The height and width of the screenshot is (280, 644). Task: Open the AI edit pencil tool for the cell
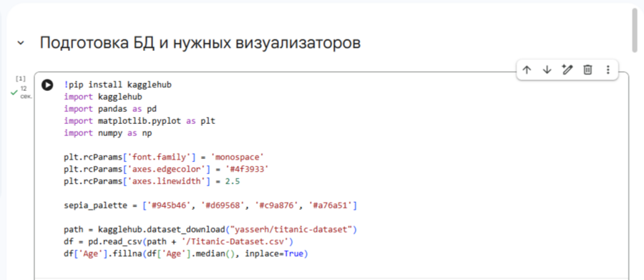(x=567, y=70)
